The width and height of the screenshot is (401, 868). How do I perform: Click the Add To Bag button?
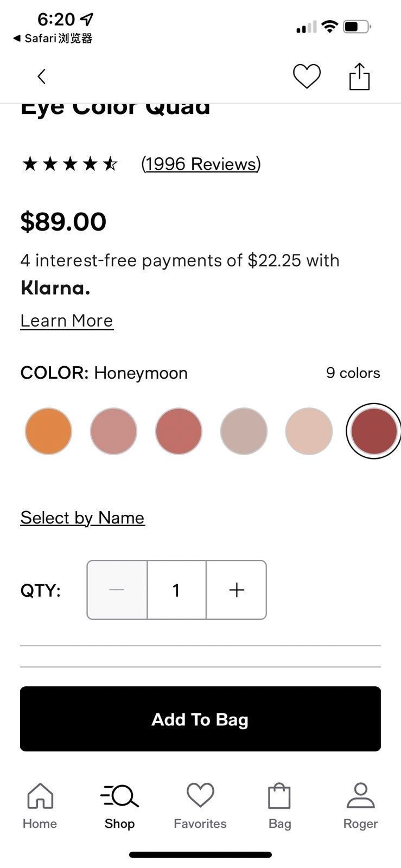point(200,719)
